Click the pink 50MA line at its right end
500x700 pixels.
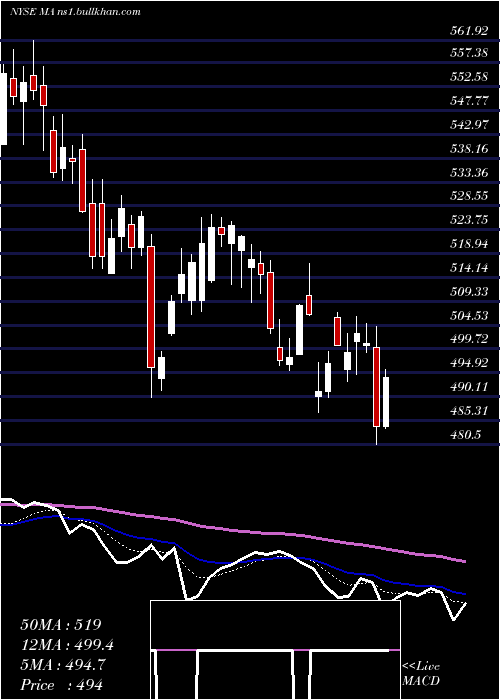point(463,561)
